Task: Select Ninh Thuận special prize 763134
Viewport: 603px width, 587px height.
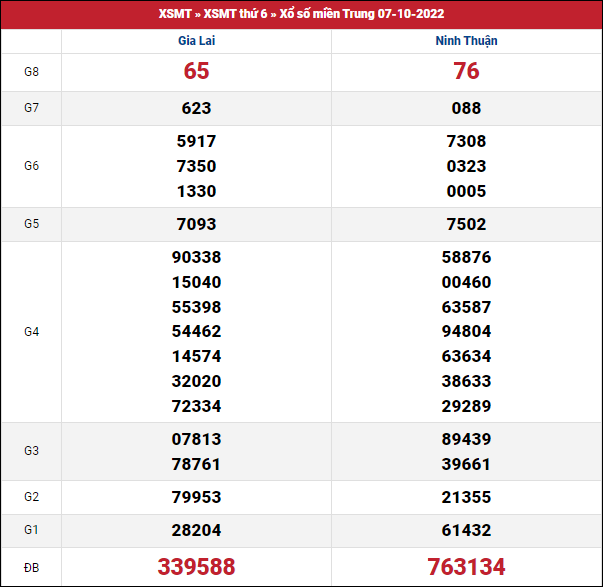Action: pos(466,567)
